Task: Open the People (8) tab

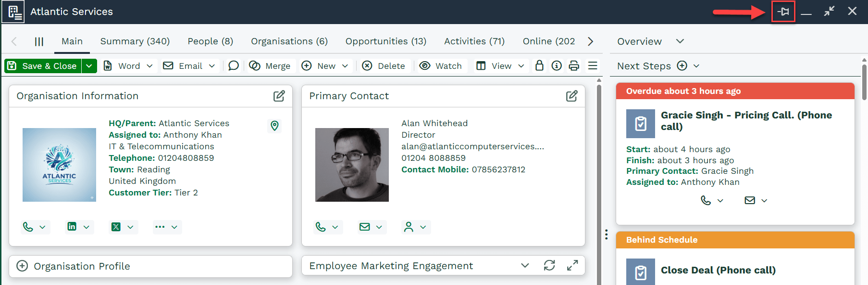Action: point(210,41)
